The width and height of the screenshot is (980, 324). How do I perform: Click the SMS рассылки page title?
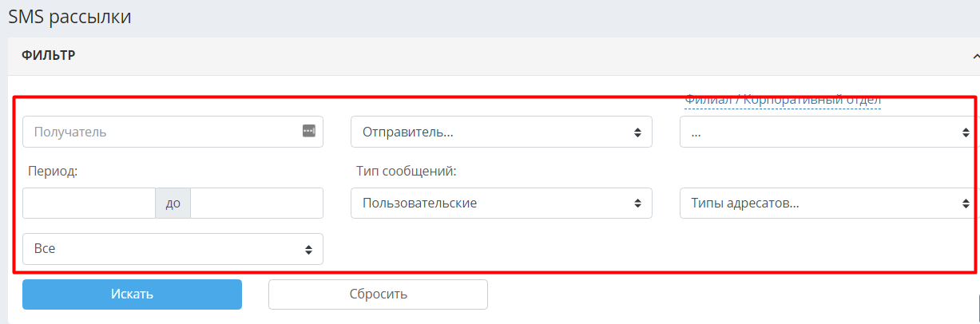pyautogui.click(x=69, y=16)
